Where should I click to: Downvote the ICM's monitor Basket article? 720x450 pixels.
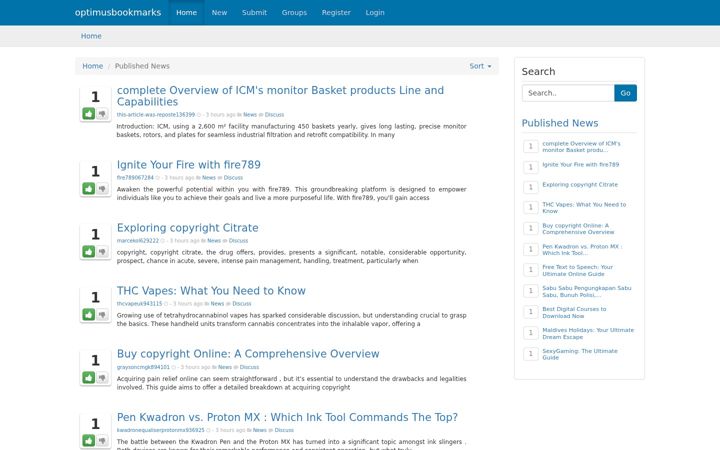(102, 113)
